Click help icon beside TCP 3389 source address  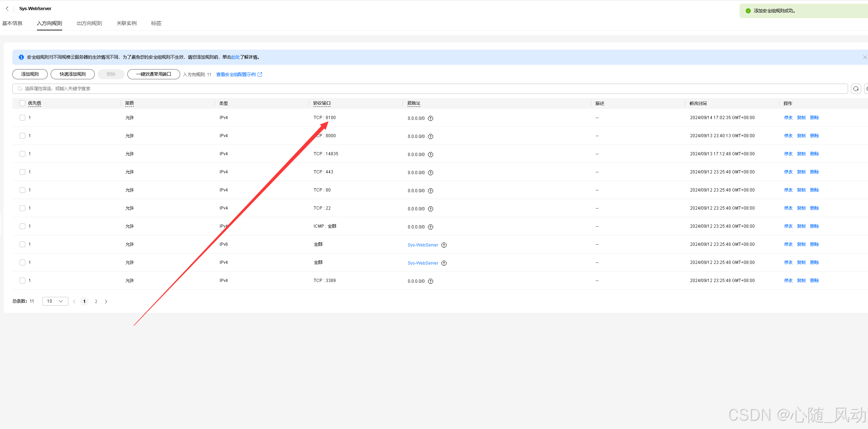[431, 281]
